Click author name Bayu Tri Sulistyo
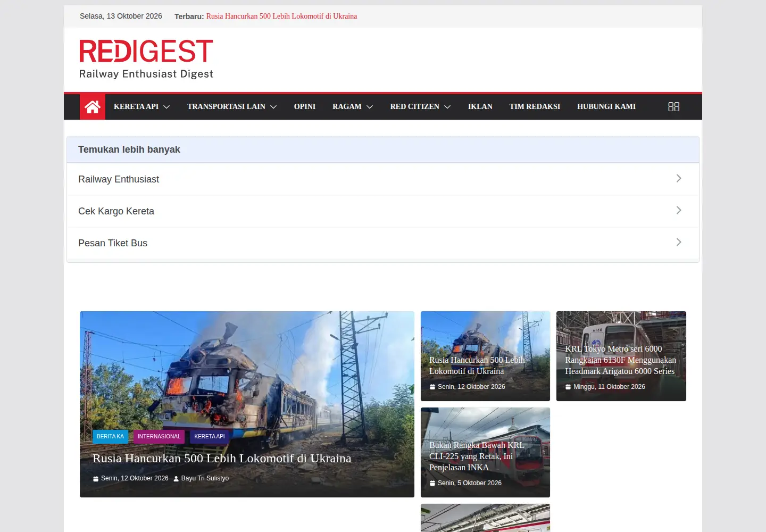766x532 pixels. [x=205, y=478]
